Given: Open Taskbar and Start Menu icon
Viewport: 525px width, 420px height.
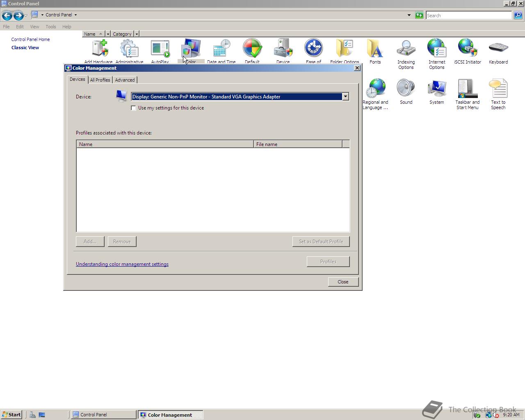Looking at the screenshot, I should point(468,94).
